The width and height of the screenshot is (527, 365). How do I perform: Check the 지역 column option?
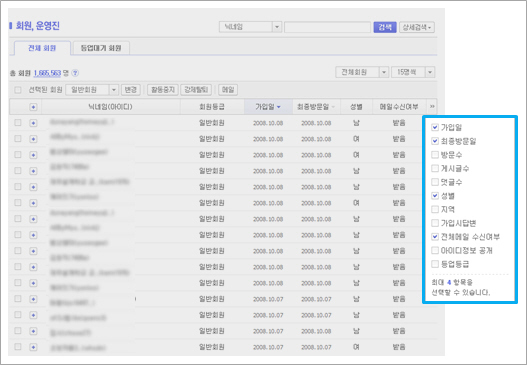(x=435, y=209)
